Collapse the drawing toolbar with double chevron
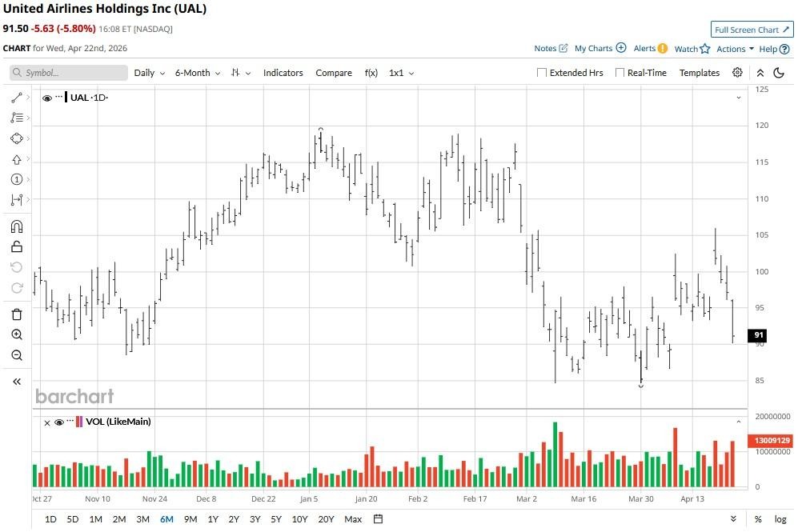 click(x=16, y=382)
